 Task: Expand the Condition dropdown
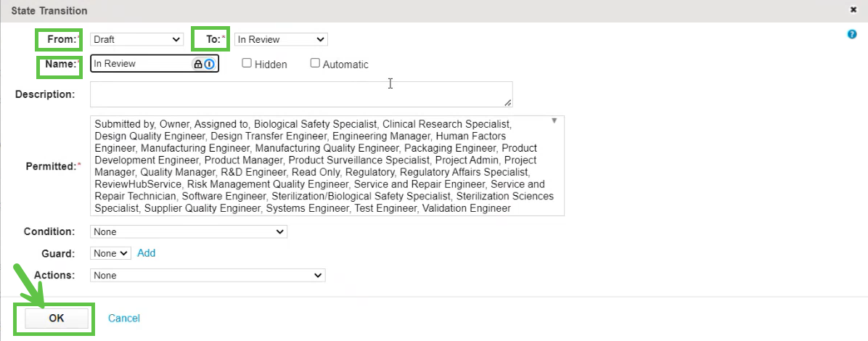pyautogui.click(x=189, y=231)
